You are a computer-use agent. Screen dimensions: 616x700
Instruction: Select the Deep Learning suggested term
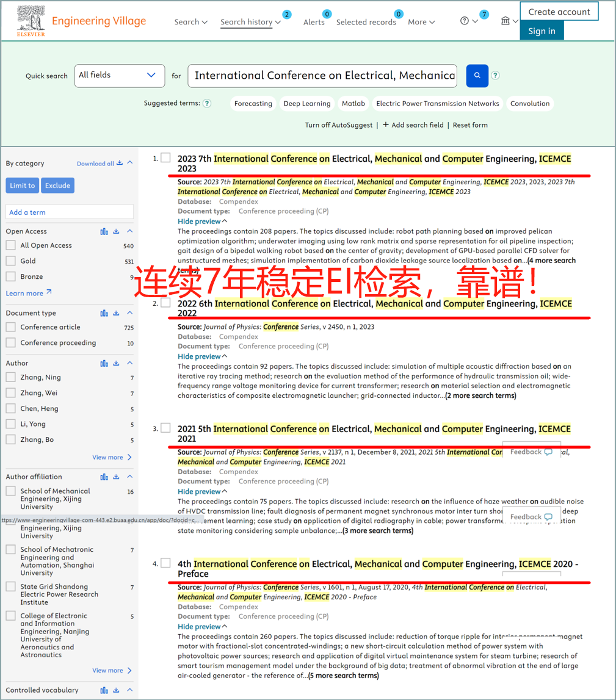click(307, 104)
